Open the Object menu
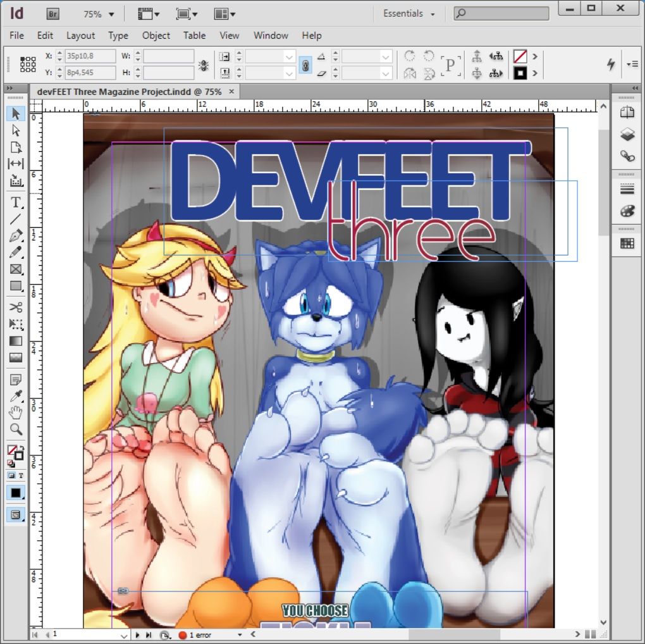The height and width of the screenshot is (644, 645). (156, 35)
